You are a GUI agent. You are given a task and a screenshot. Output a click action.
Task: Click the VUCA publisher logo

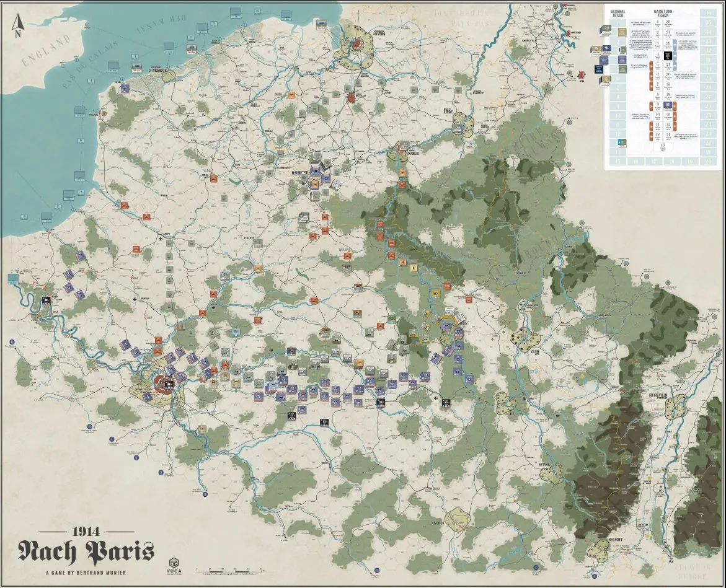click(x=174, y=566)
